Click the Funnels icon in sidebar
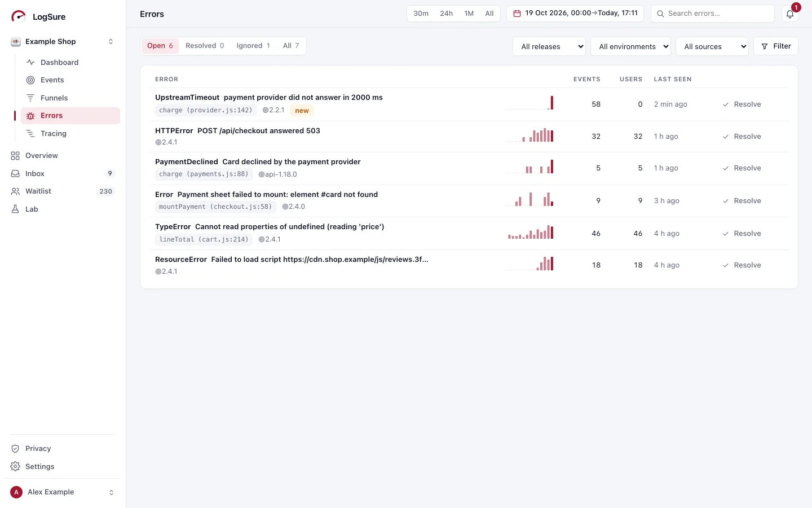Screen dimensions: 812x508 tap(30, 98)
